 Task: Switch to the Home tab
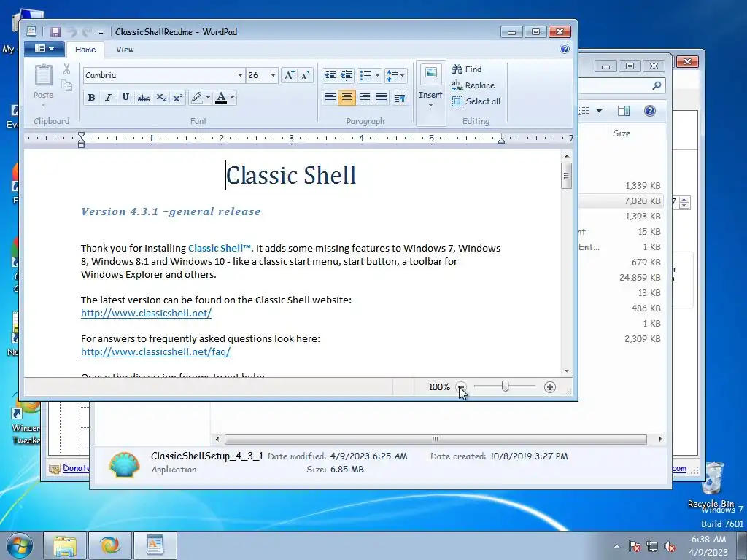pos(85,50)
